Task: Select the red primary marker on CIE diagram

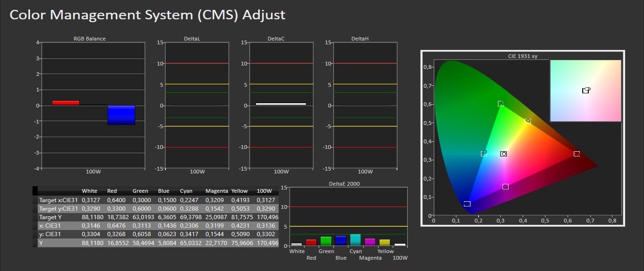Action: (x=577, y=154)
